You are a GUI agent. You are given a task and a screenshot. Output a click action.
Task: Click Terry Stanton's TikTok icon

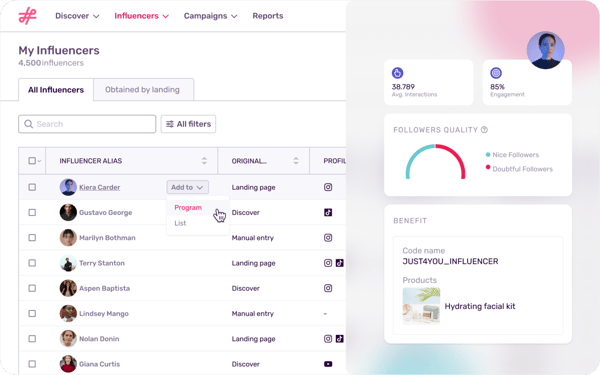coord(339,263)
